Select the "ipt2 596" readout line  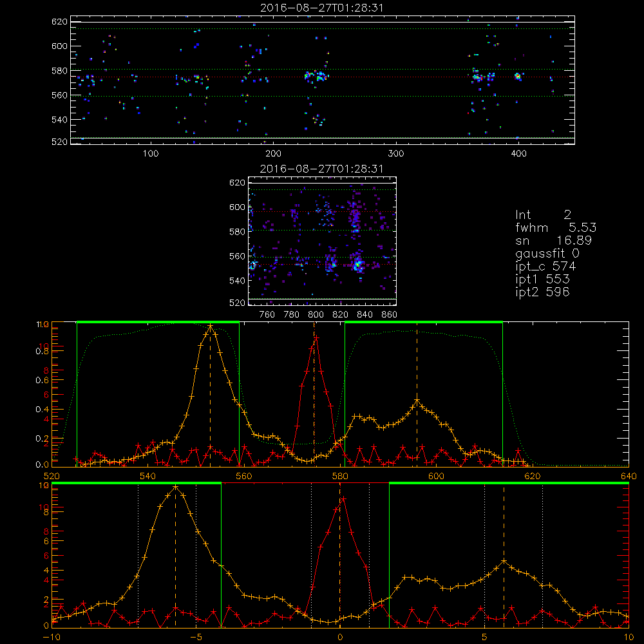[542, 292]
